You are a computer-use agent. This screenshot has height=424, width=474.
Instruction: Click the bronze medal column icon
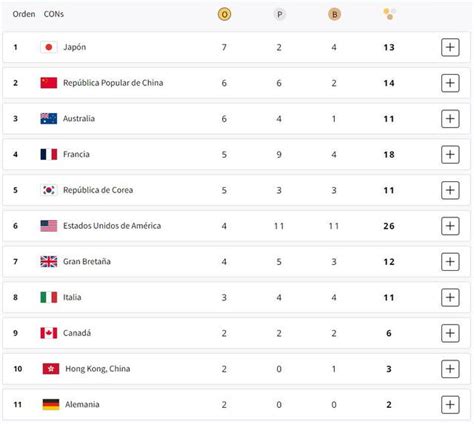tap(334, 14)
